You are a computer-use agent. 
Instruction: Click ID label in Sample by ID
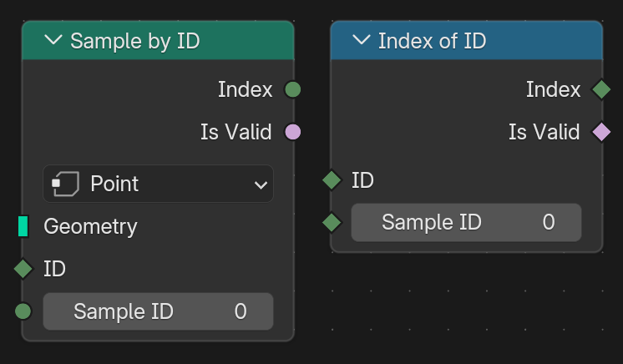[54, 269]
